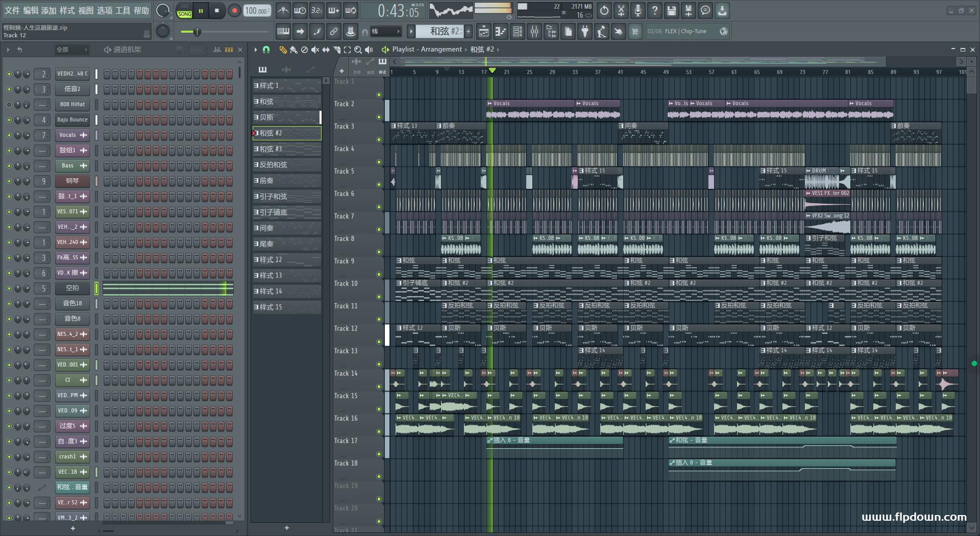The image size is (980, 536).
Task: Select the playlist Paint brush tool
Action: click(293, 50)
